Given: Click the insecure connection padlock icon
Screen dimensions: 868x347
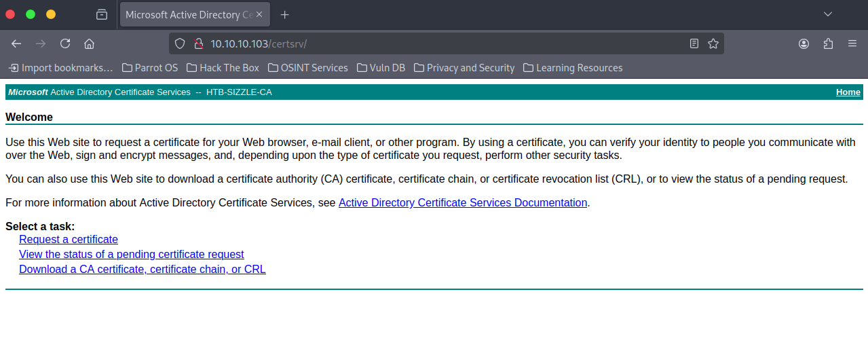Looking at the screenshot, I should [199, 43].
